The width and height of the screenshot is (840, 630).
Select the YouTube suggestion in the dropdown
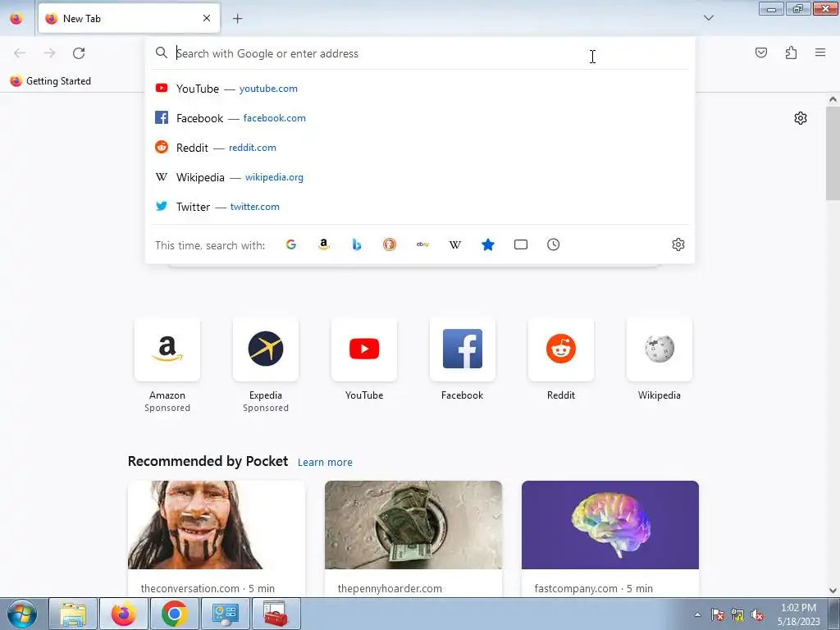420,89
